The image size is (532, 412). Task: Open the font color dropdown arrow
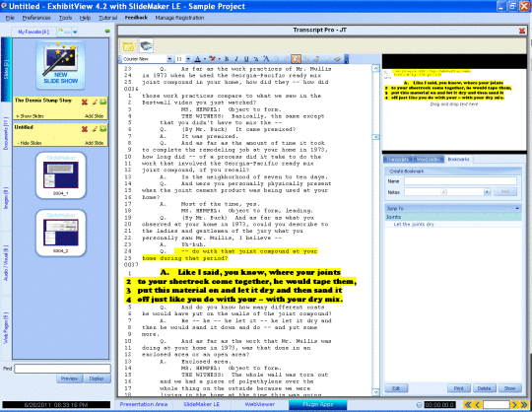[x=205, y=59]
